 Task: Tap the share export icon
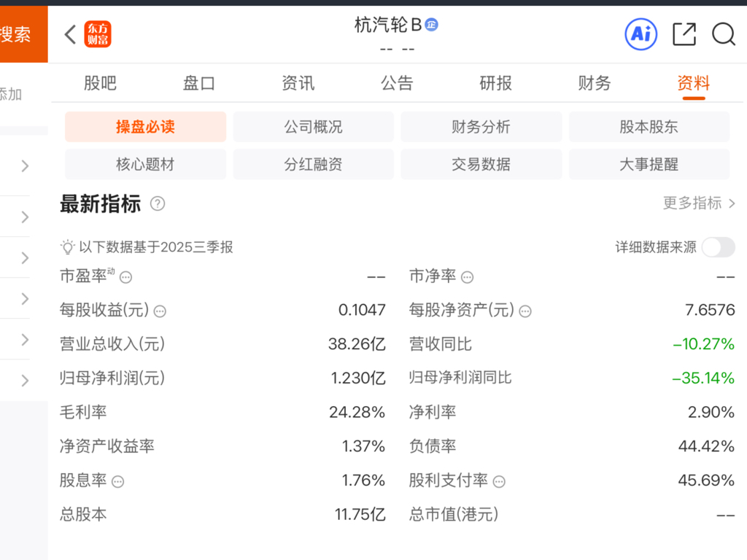coord(684,34)
